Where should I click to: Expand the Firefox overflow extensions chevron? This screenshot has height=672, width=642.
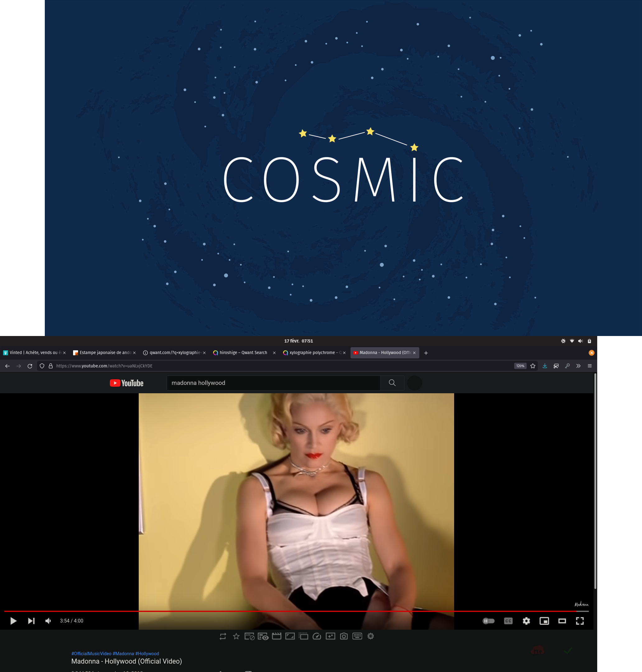click(578, 366)
